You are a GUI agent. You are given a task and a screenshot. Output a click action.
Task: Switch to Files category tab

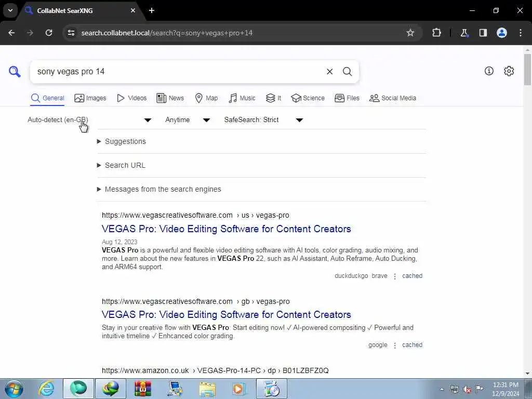coord(347,98)
